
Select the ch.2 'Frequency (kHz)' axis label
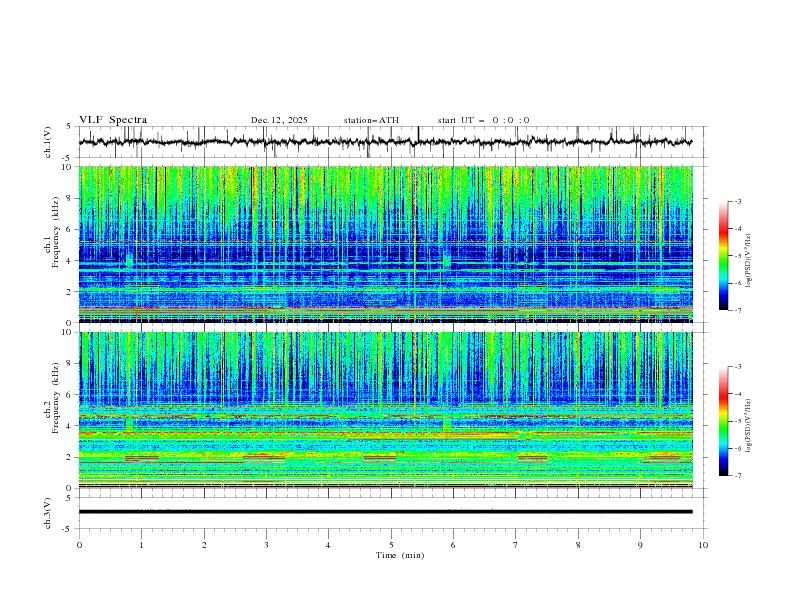coord(55,397)
